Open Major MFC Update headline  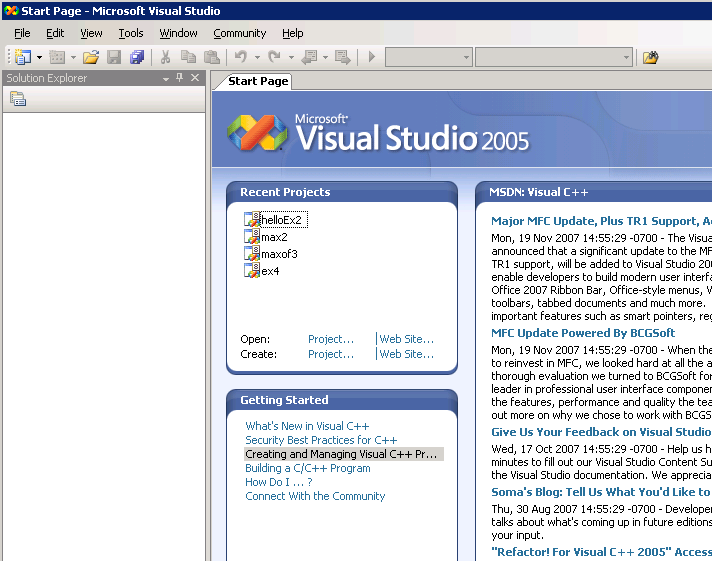click(x=601, y=221)
